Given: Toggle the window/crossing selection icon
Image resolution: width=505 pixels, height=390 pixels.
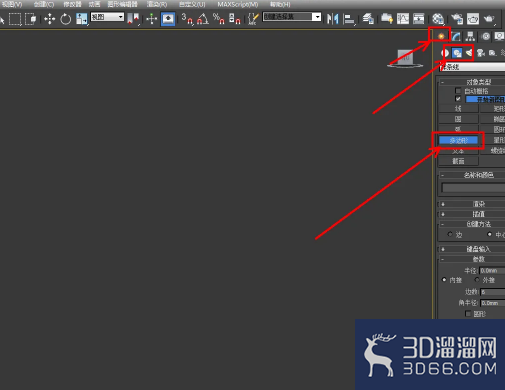Looking at the screenshot, I should click(x=31, y=19).
